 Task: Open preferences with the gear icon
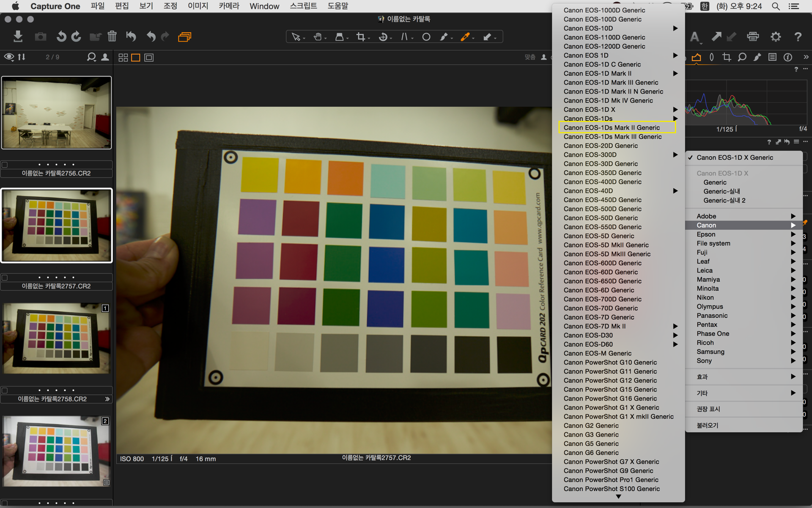[775, 36]
